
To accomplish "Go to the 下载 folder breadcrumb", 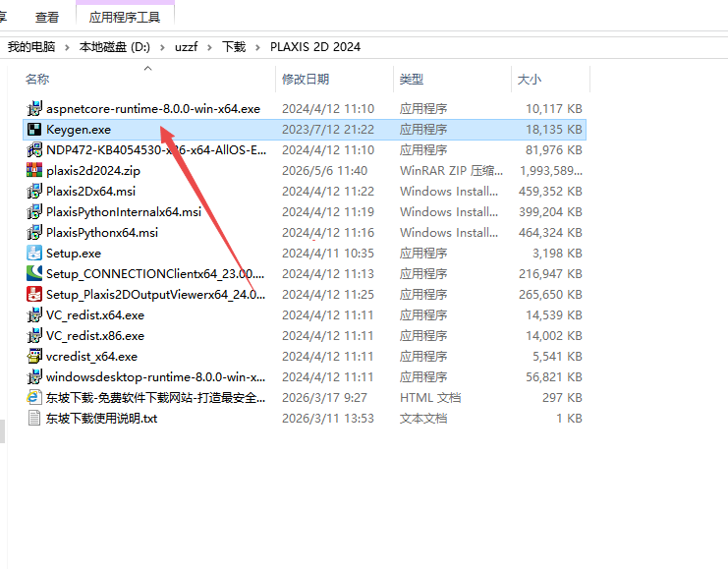I will tap(234, 47).
